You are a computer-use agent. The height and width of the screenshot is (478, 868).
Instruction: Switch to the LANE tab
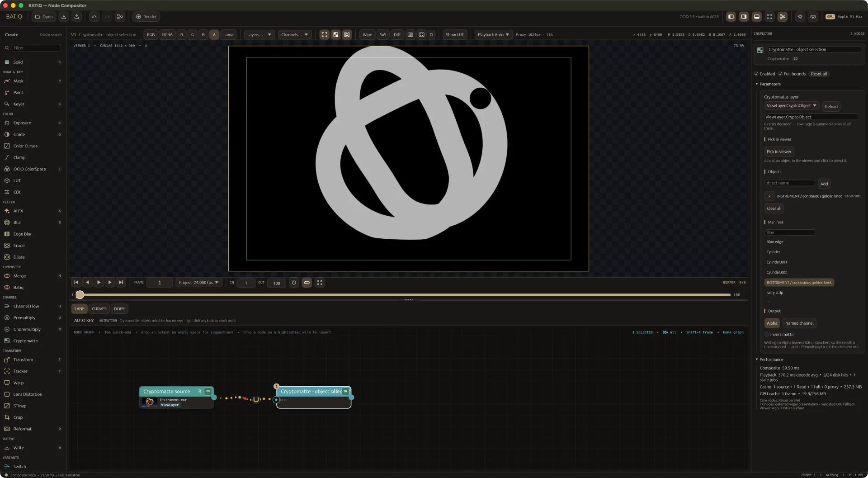(80, 309)
